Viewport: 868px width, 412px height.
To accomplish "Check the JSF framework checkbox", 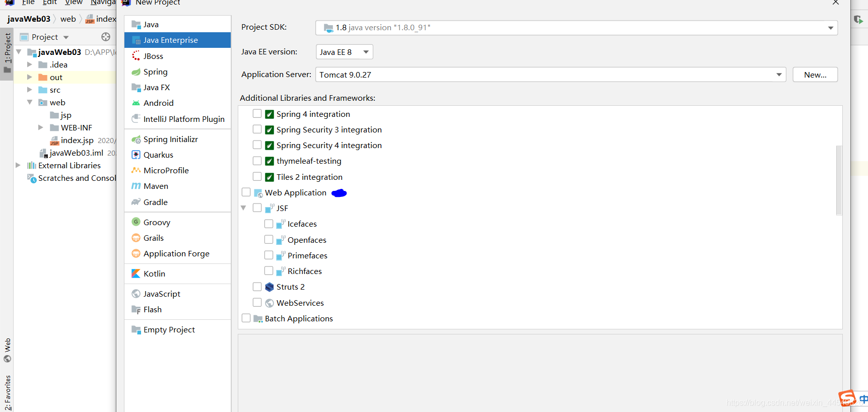I will [257, 208].
